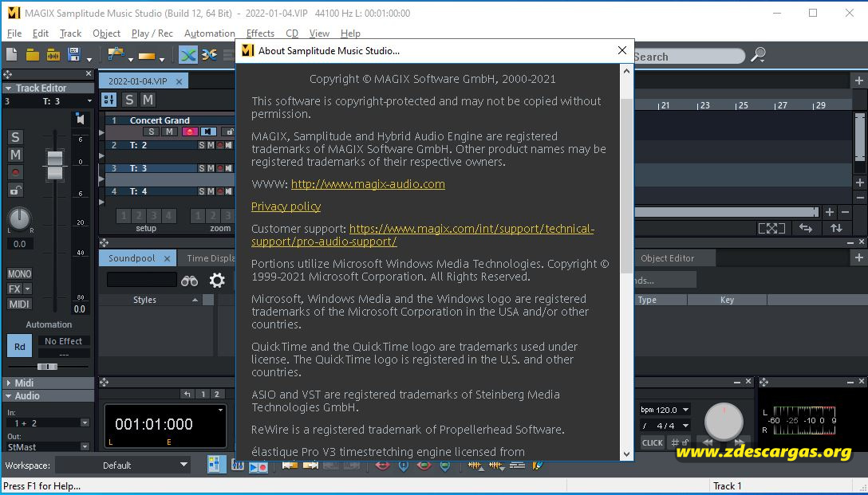Expand the Midi section
The width and height of the screenshot is (868, 495).
pyautogui.click(x=8, y=383)
